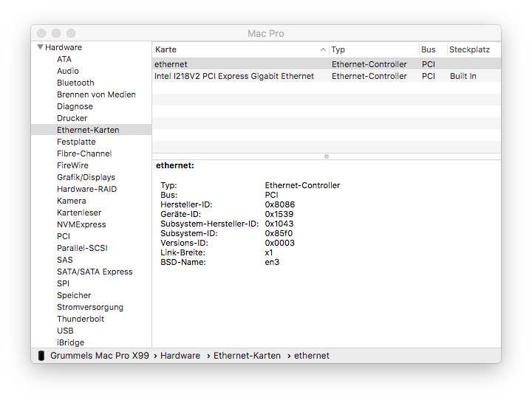Select SATA/SATA Express entry
Viewport: 532px width, 400px height.
click(95, 272)
